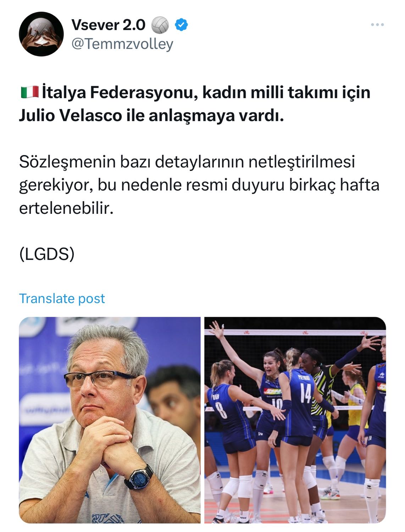
Task: Click the Julio Velasco name in the headline
Action: click(70, 116)
